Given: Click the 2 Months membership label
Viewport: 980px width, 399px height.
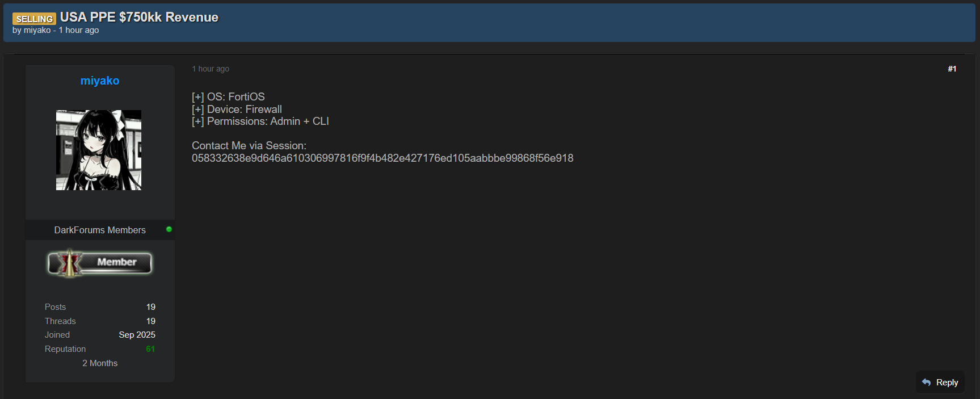Looking at the screenshot, I should point(100,363).
